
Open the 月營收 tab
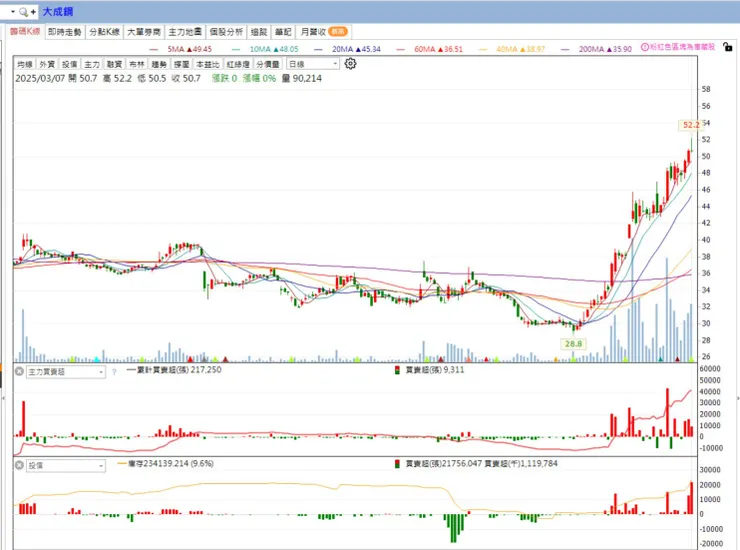coord(324,32)
